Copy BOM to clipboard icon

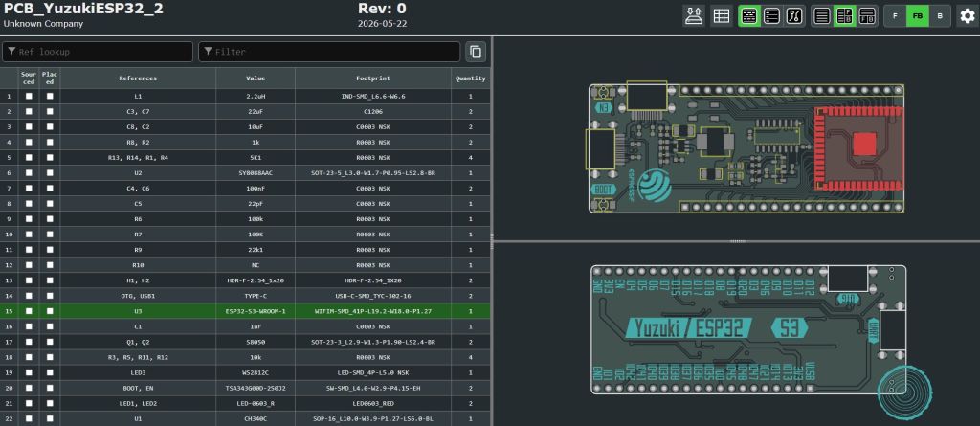pyautogui.click(x=476, y=52)
